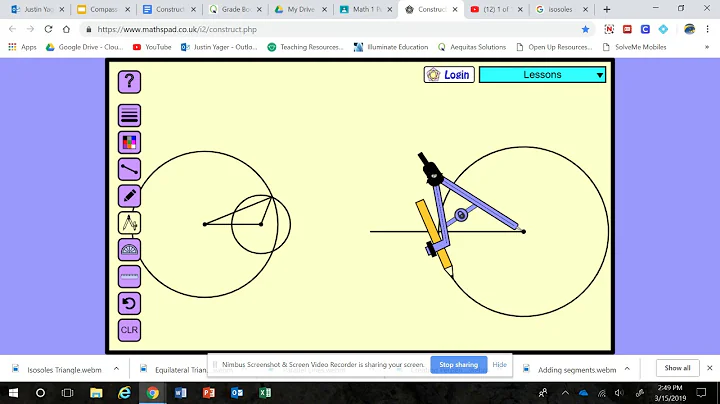Screen dimensions: 720x404
Task: Select the protractor tool
Action: pyautogui.click(x=129, y=250)
